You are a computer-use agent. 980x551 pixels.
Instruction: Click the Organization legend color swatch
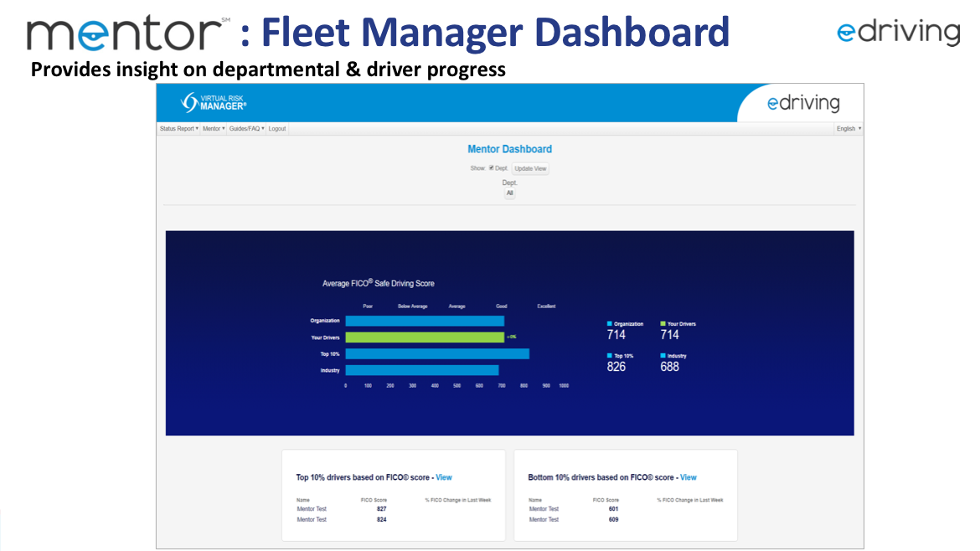pyautogui.click(x=610, y=323)
